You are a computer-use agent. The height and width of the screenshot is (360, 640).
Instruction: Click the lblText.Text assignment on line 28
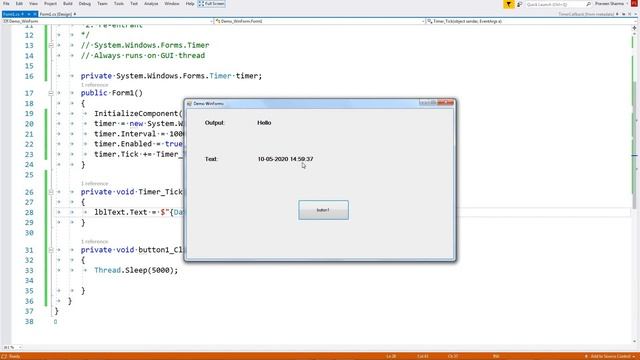(x=138, y=212)
